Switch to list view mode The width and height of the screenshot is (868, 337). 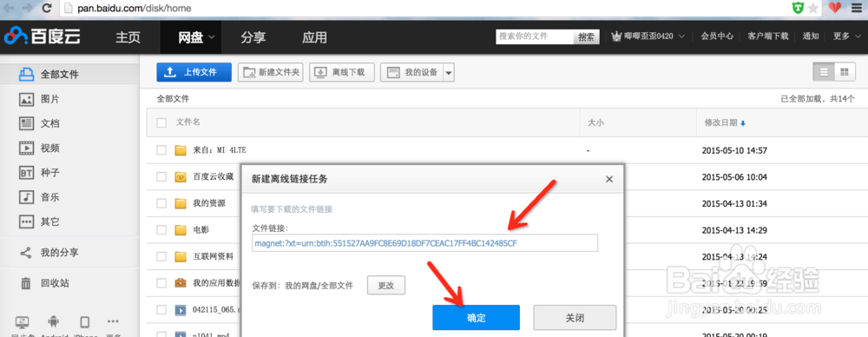click(x=824, y=72)
